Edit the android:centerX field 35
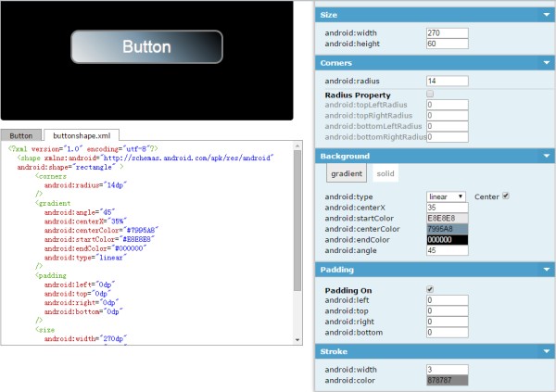This screenshot has width=556, height=392. tap(448, 208)
